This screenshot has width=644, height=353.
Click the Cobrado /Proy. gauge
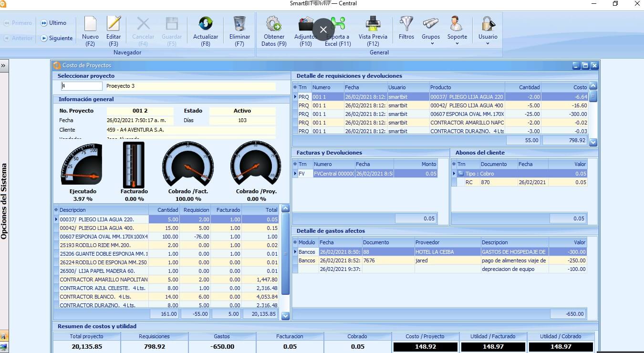256,164
